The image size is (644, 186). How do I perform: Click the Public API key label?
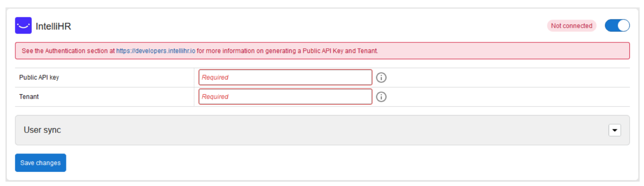tap(39, 77)
